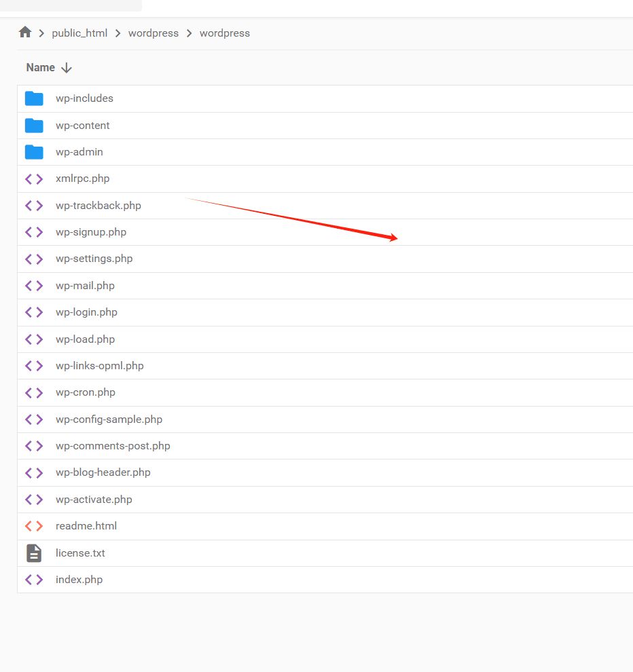Click the wp-content folder icon
Viewport: 633px width, 672px height.
pyautogui.click(x=34, y=126)
